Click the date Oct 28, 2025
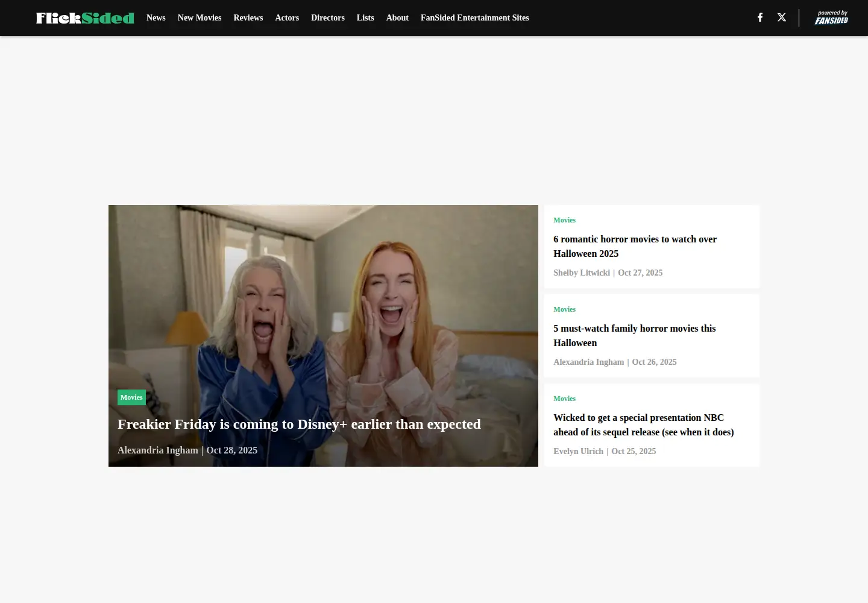Screen dimensions: 868x603 coord(232,450)
